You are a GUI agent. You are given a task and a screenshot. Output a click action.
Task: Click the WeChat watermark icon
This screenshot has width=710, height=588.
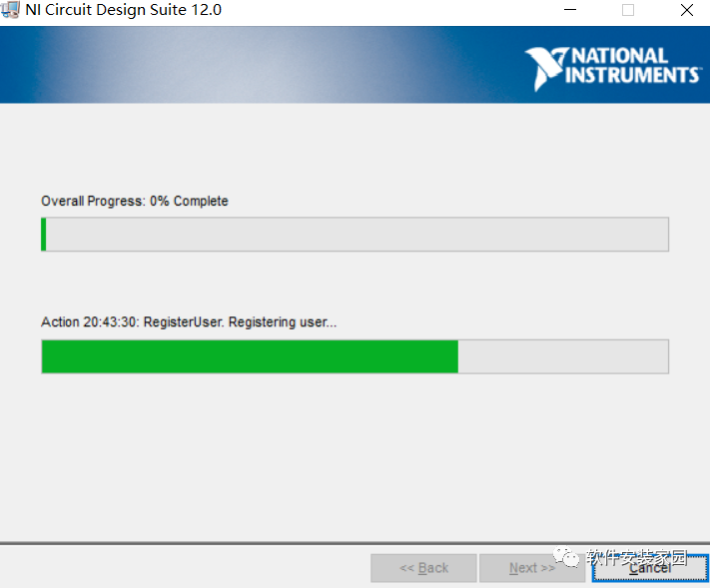(569, 558)
